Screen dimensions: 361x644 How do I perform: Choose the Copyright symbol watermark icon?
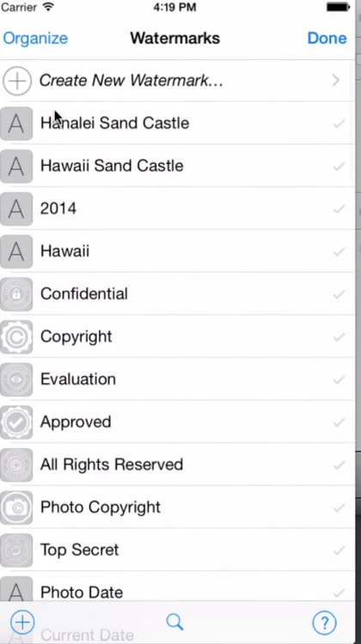(x=16, y=337)
